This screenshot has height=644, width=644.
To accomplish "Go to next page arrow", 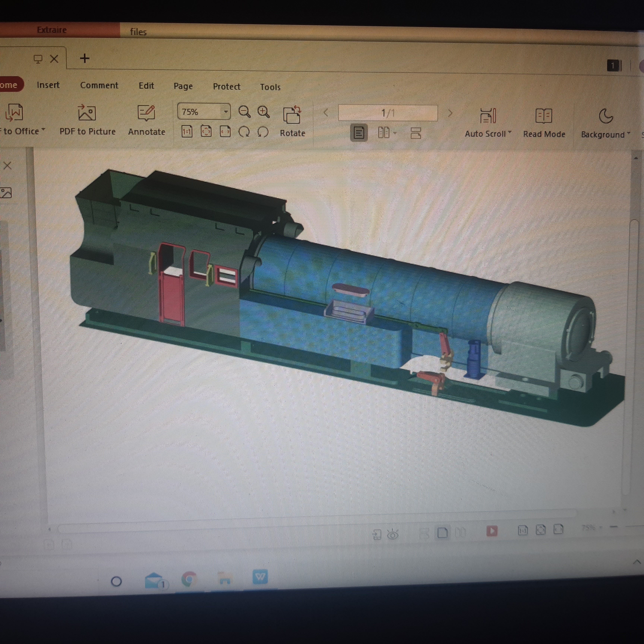I will (450, 113).
